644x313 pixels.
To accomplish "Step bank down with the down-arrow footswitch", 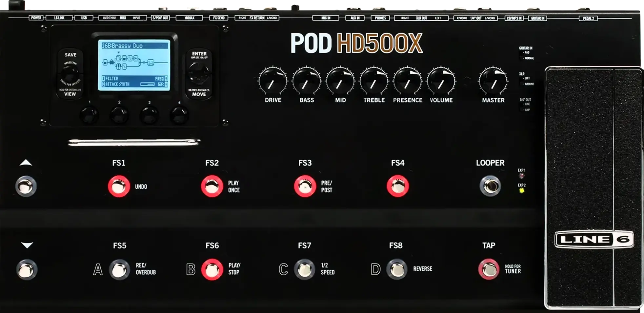I will [x=27, y=269].
